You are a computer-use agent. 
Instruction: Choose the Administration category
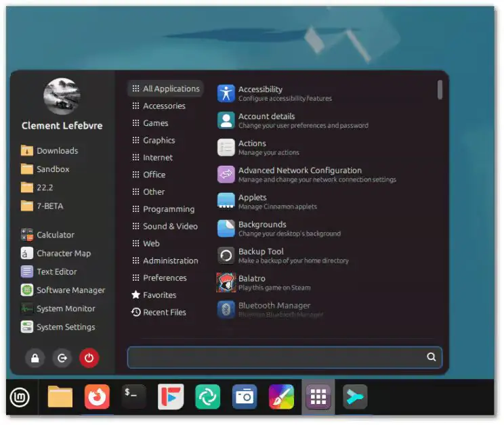pyautogui.click(x=170, y=261)
